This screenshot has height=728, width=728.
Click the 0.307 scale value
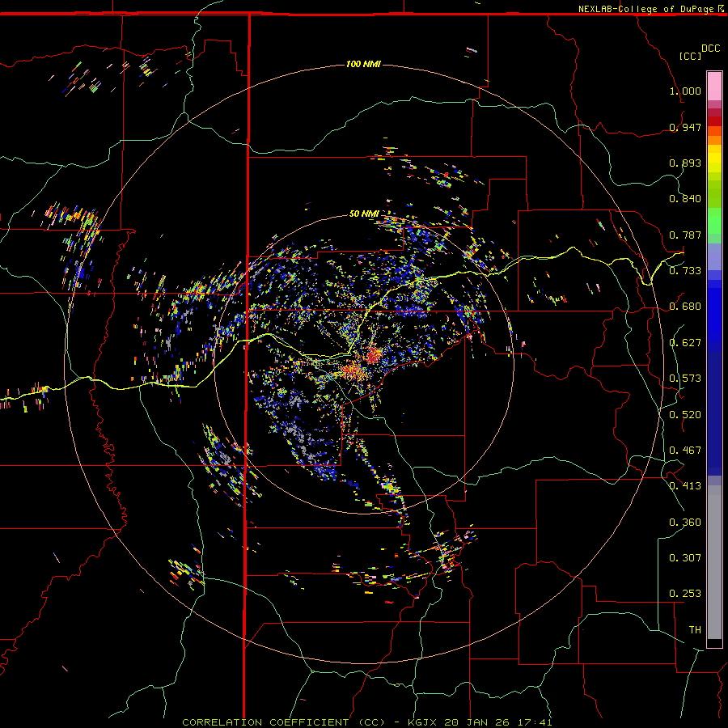click(x=685, y=558)
